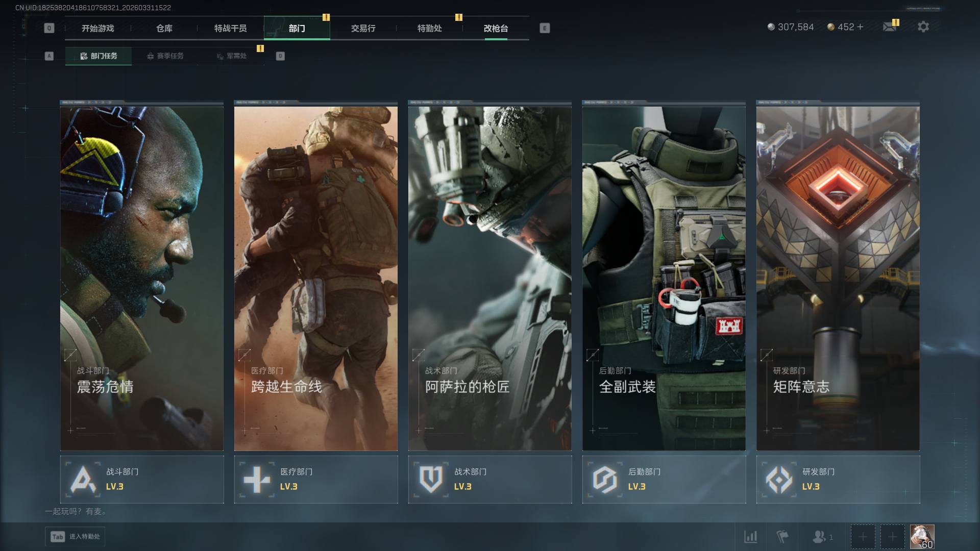
Task: Click the 后勤部门 LV.3 panel
Action: click(664, 480)
